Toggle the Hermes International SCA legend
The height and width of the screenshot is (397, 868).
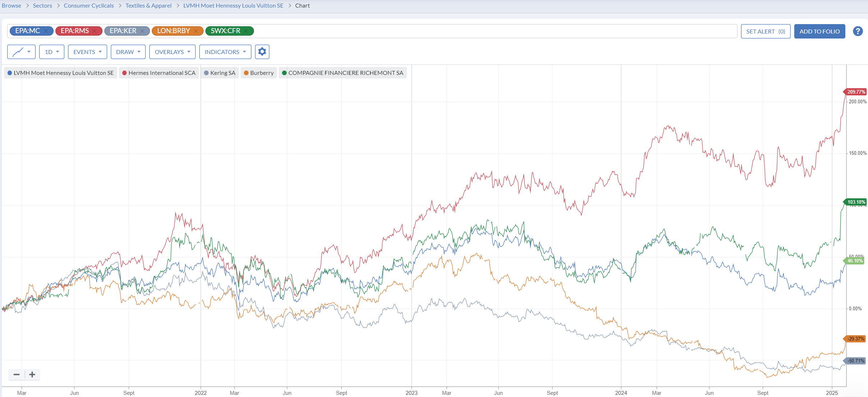[159, 73]
